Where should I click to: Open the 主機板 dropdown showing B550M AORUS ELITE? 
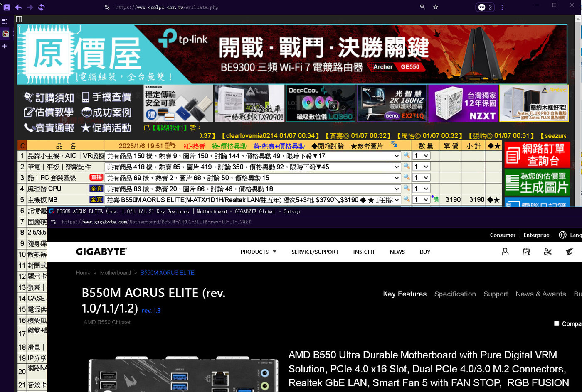click(253, 200)
